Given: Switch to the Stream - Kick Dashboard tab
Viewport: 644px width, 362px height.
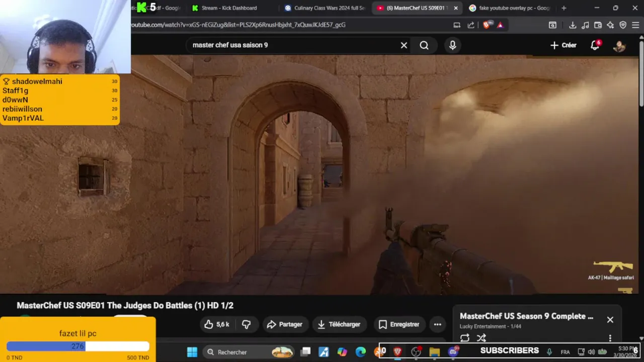Looking at the screenshot, I should pyautogui.click(x=228, y=8).
